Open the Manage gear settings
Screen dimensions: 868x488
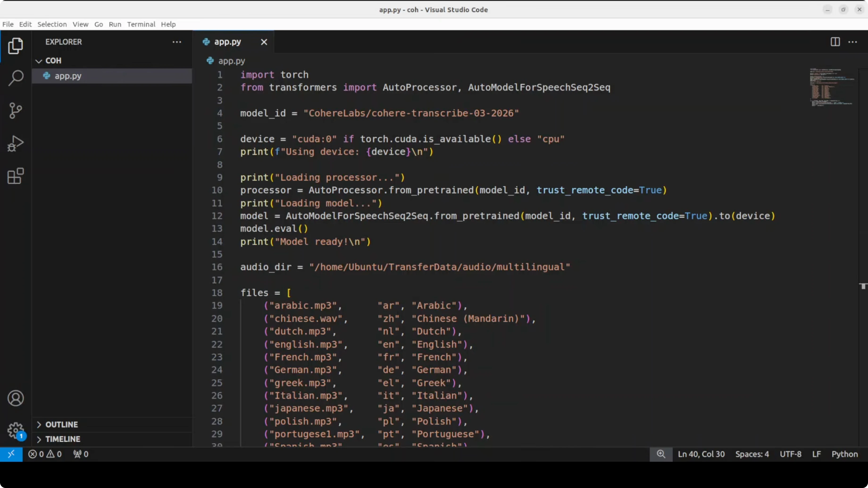pyautogui.click(x=16, y=430)
